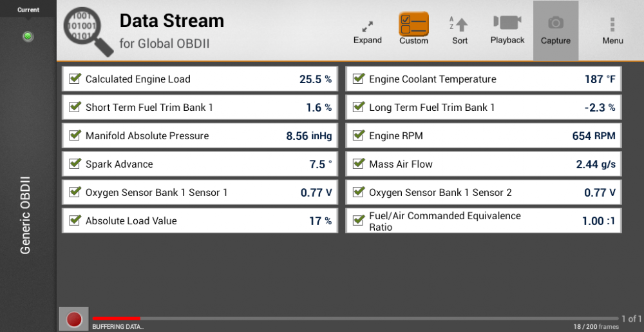The width and height of the screenshot is (644, 332).
Task: Uncheck Fuel/Air Commanded Equivalence Ratio
Action: (x=359, y=220)
